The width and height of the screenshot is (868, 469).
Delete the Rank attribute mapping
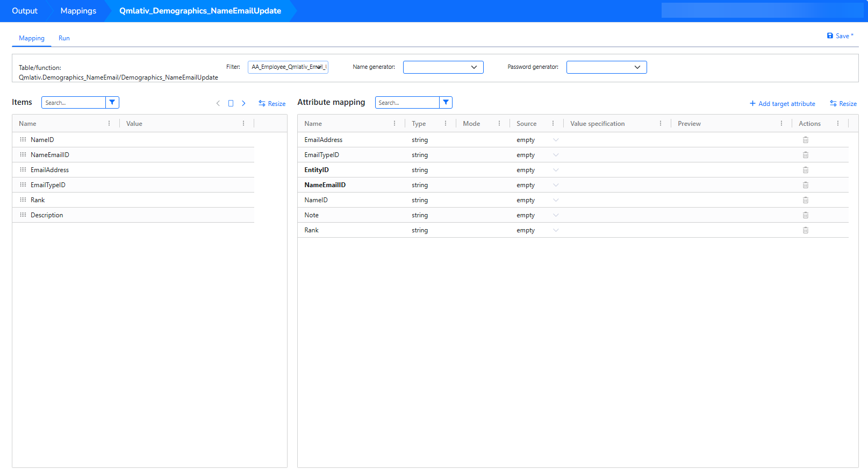click(805, 230)
